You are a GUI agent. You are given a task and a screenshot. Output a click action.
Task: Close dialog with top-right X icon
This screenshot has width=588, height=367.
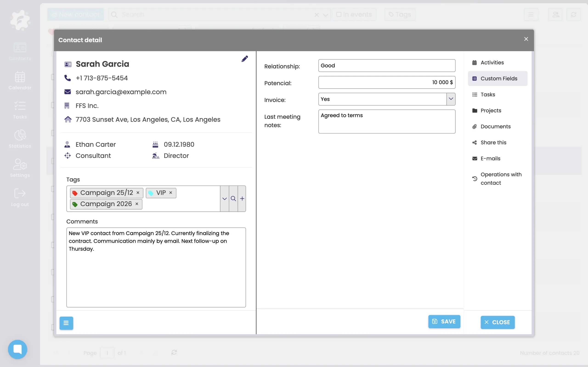(x=526, y=39)
